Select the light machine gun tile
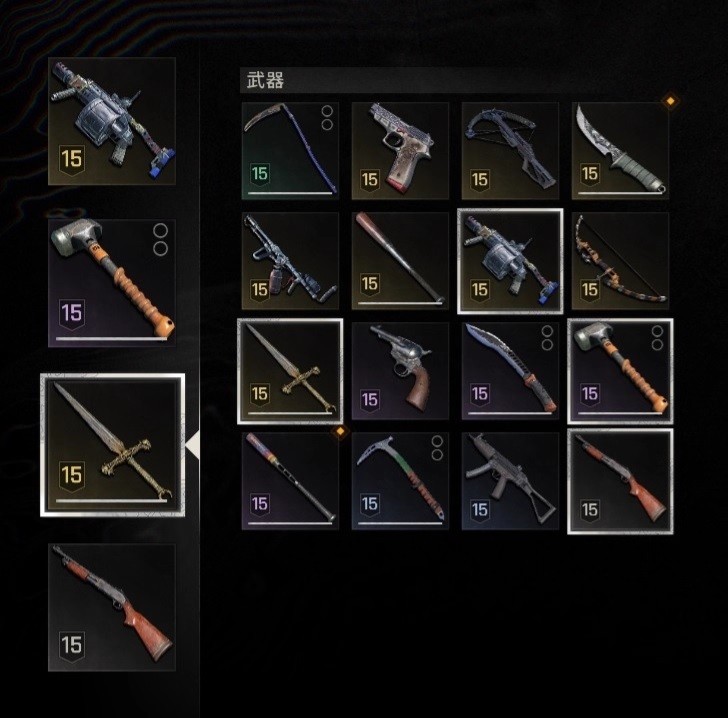Viewport: 728px width, 718px height. pyautogui.click(x=290, y=261)
